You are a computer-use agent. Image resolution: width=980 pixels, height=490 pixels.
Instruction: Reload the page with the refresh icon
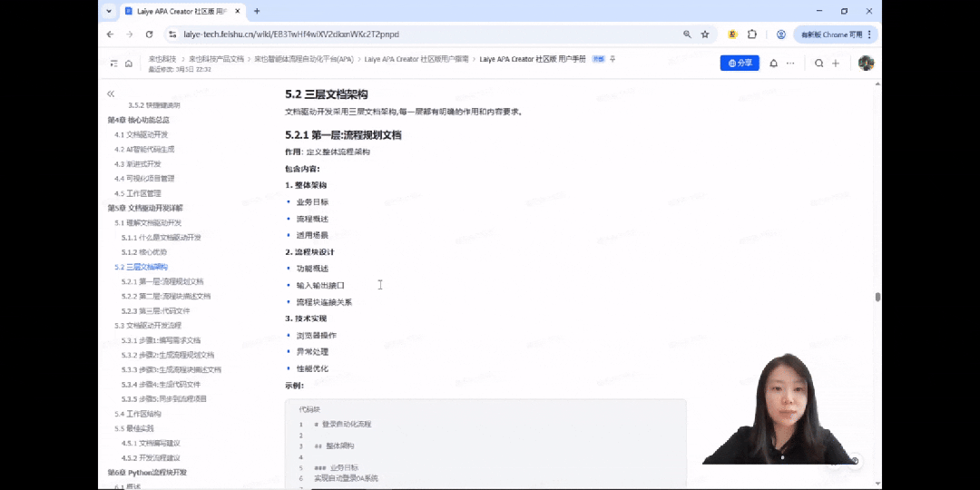(149, 34)
